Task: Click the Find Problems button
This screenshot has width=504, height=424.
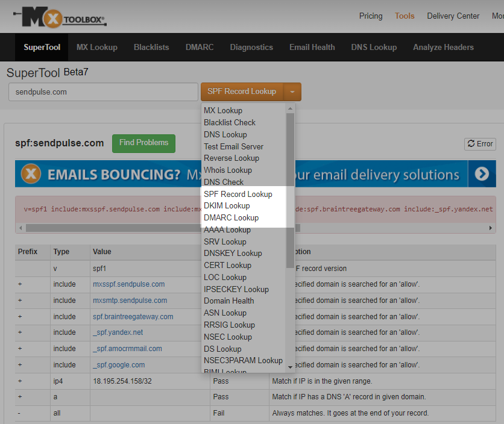Action: pos(143,143)
